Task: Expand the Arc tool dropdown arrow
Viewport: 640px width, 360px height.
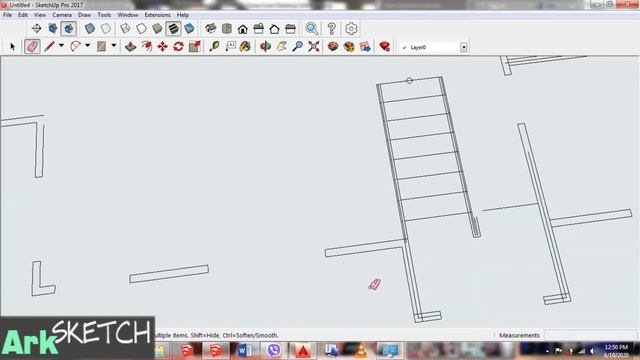Action: 87,45
